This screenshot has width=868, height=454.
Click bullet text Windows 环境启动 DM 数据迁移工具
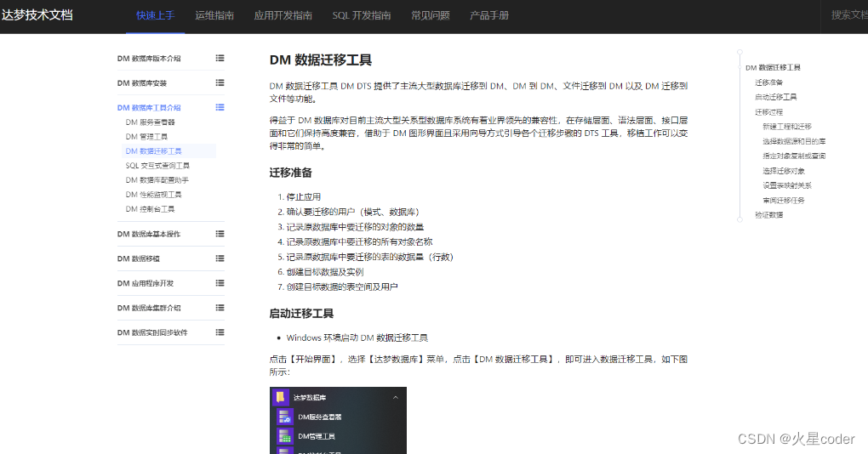(357, 338)
